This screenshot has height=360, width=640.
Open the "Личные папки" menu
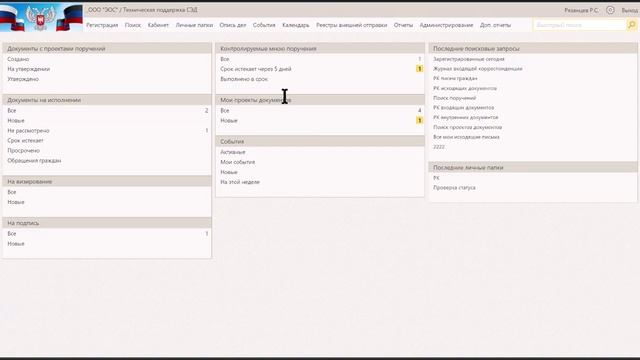pyautogui.click(x=194, y=25)
